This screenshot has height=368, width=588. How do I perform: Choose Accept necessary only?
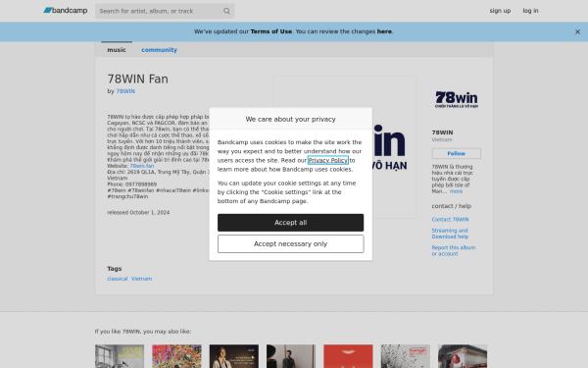291,243
